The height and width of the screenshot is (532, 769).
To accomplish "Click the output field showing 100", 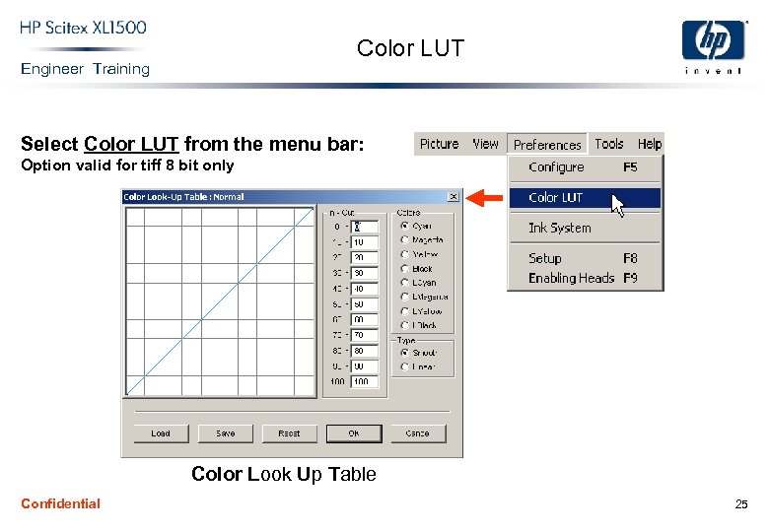I will (x=365, y=381).
